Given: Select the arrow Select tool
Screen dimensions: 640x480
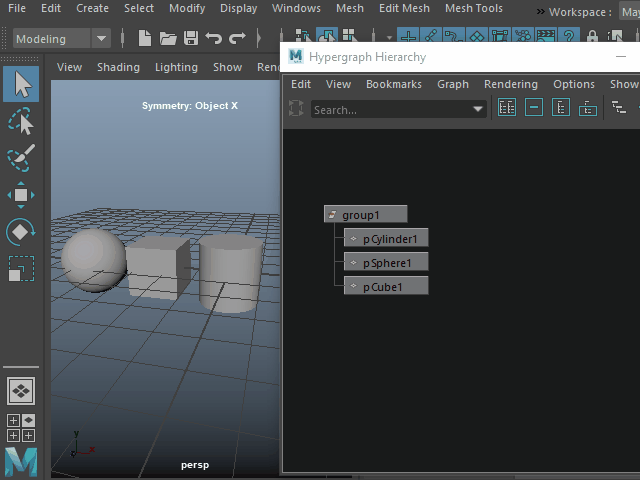Looking at the screenshot, I should [21, 84].
